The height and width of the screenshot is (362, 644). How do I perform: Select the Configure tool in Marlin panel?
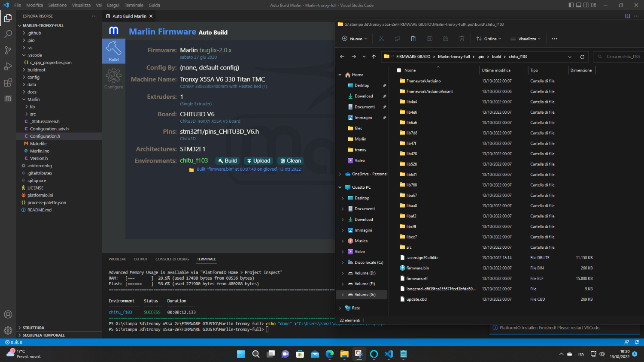[x=114, y=78]
